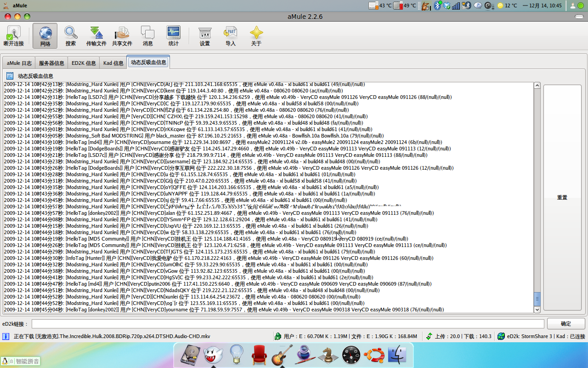588x368 pixels.
Task: Click the date and time 12月 14, 10:45
Action: coord(545,6)
